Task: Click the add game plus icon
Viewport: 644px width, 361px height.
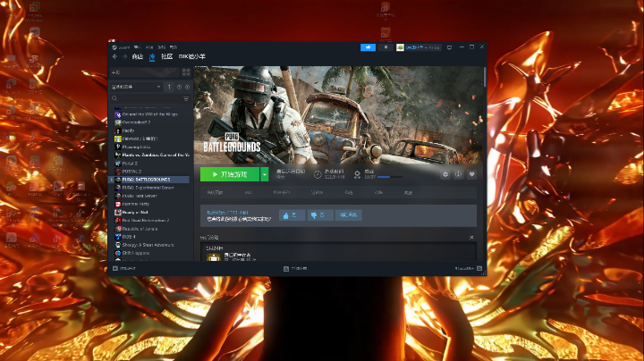Action: (x=115, y=268)
